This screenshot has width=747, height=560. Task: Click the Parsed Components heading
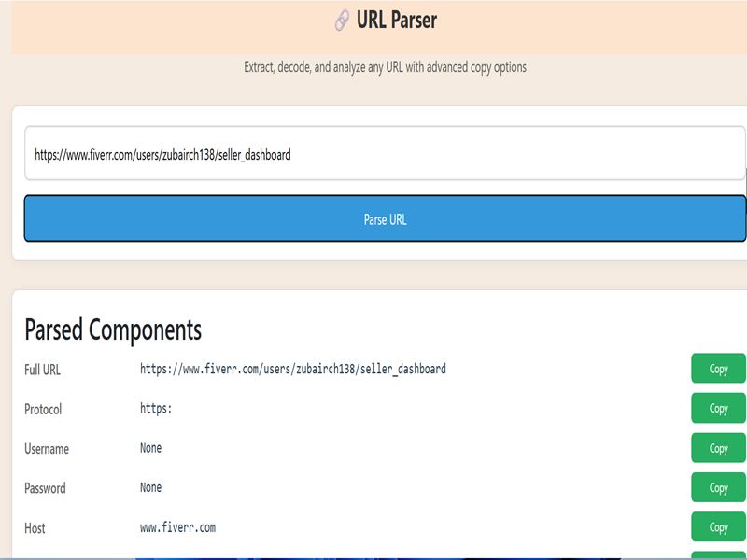point(113,329)
